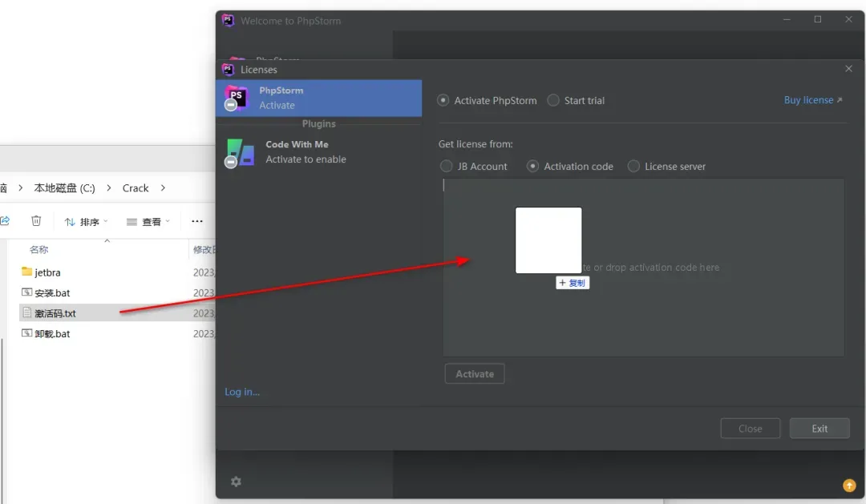
Task: Select Code With Me plugin entry
Action: click(x=318, y=151)
